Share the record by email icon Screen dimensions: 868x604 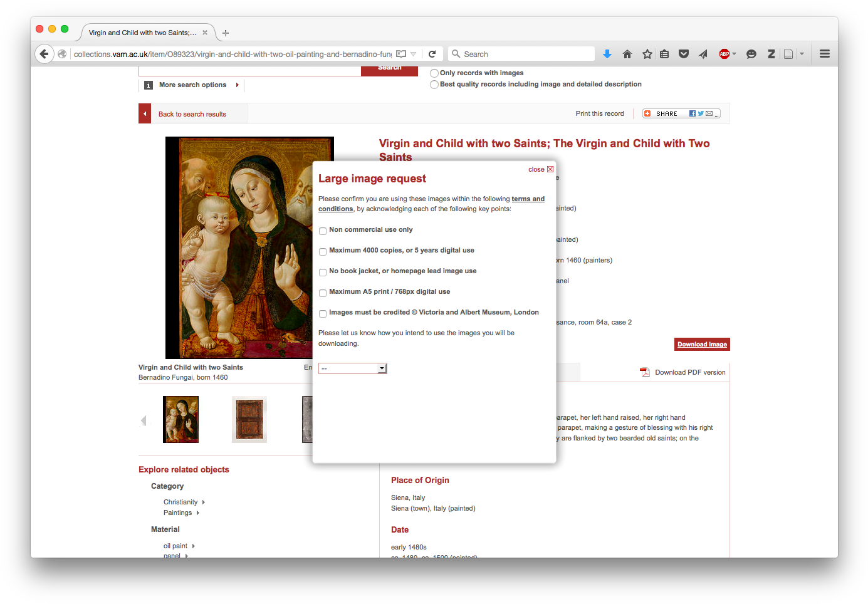pos(709,113)
